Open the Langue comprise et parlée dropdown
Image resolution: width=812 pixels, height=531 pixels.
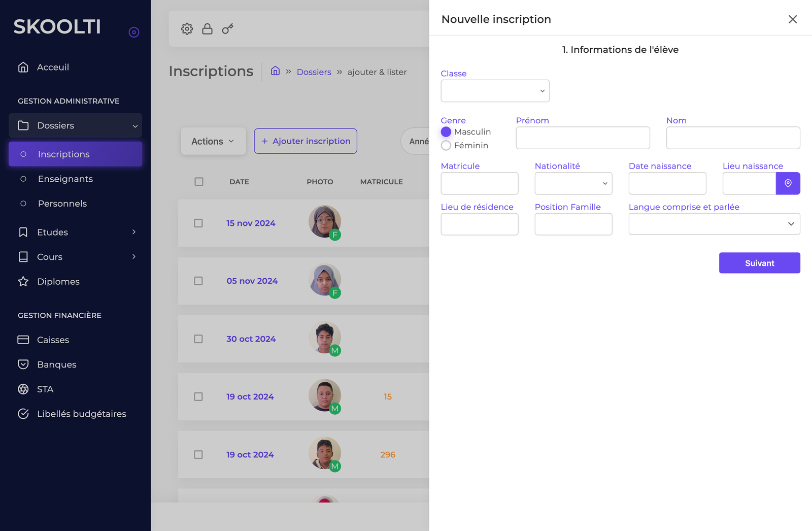tap(714, 224)
